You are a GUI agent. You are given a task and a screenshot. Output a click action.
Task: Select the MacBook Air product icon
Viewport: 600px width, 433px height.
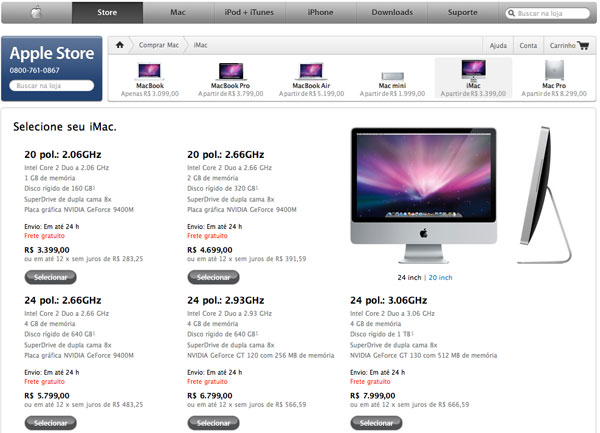[x=311, y=71]
